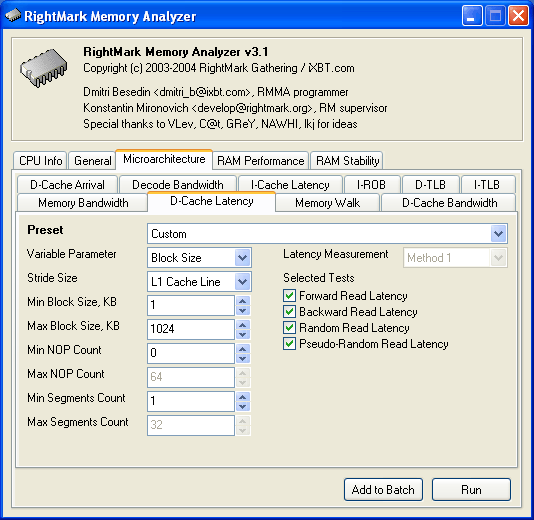The width and height of the screenshot is (534, 520).
Task: Open the Preset dropdown arrow
Action: (x=498, y=234)
